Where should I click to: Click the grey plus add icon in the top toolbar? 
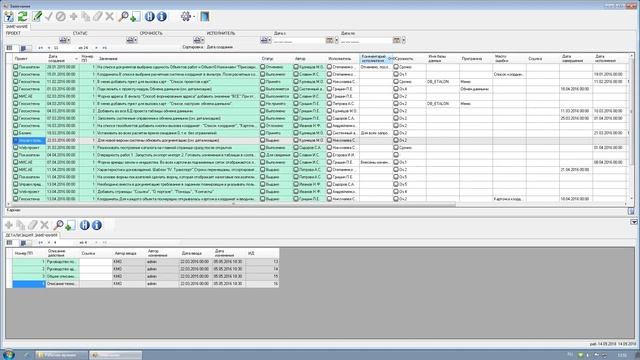[73, 16]
